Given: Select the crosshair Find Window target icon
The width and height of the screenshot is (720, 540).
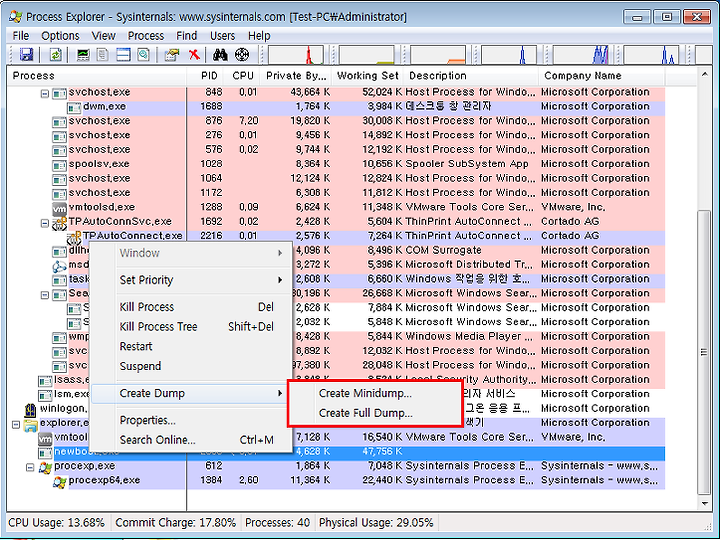Looking at the screenshot, I should coord(242,55).
